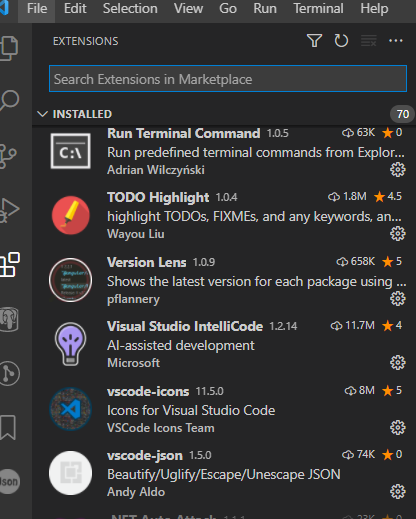Open Manage gear for TODO Highlight
Screen dimensions: 416x519
pyautogui.click(x=398, y=234)
